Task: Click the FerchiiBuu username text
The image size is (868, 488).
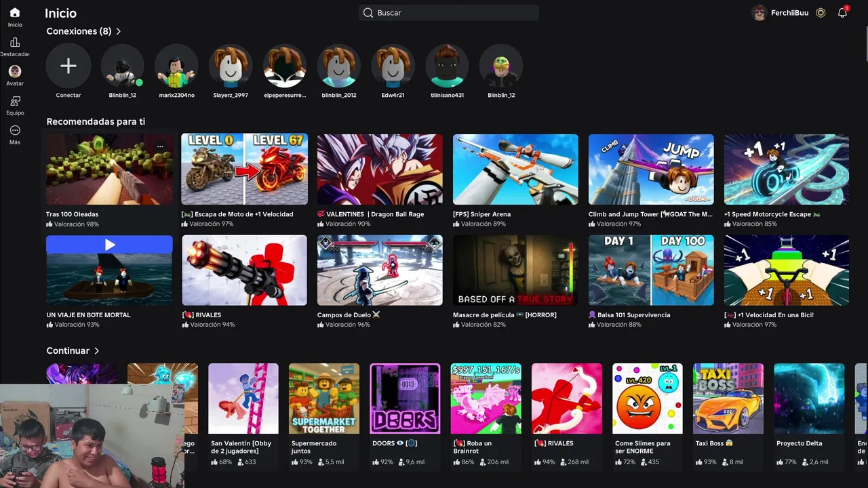Action: [x=789, y=13]
